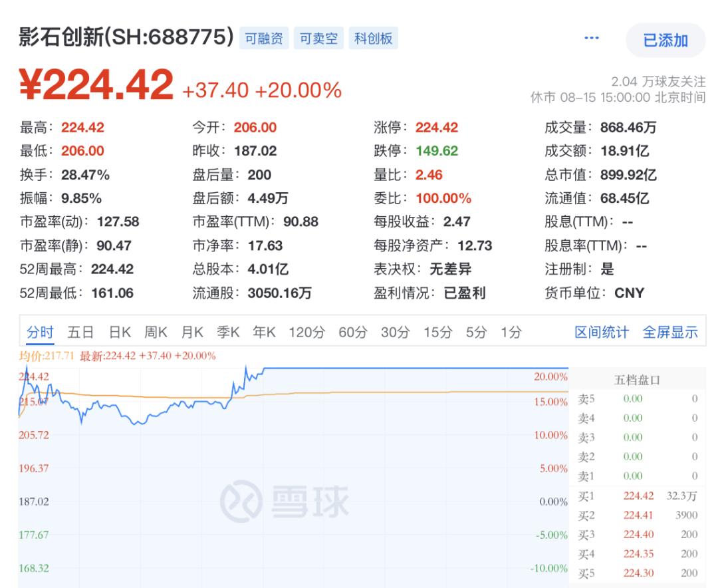
Task: Click the 市盈率(TTM) value 90.88
Action: (x=300, y=221)
